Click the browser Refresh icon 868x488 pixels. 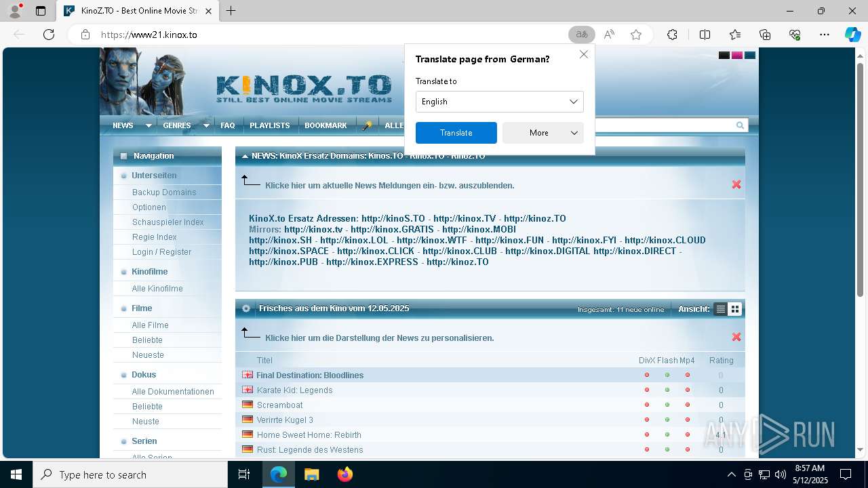click(48, 35)
